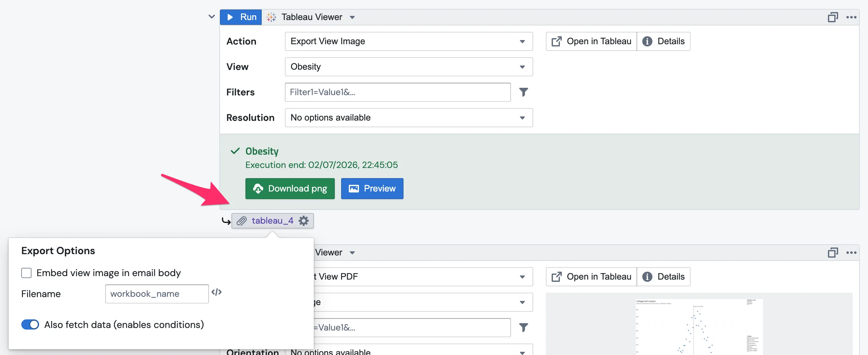This screenshot has height=355, width=868.
Task: Open Tableau Viewer block type dropdown in top block
Action: (x=352, y=17)
